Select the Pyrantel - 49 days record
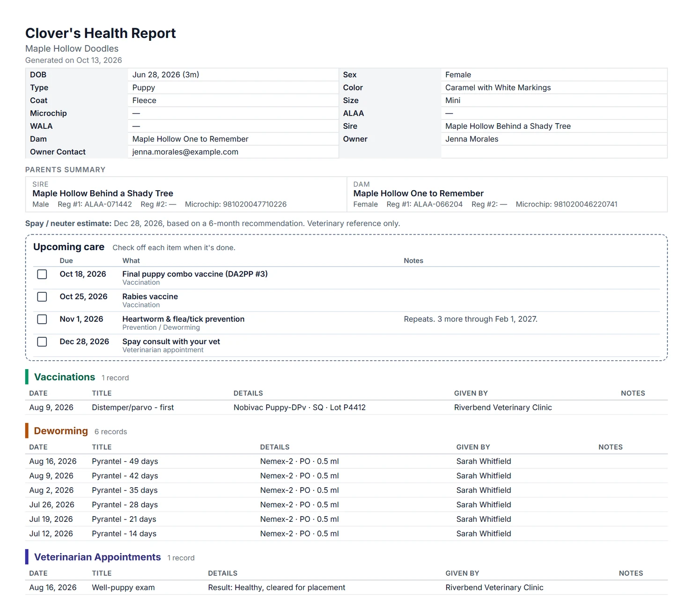Viewport: 693px width, 616px height. point(125,461)
